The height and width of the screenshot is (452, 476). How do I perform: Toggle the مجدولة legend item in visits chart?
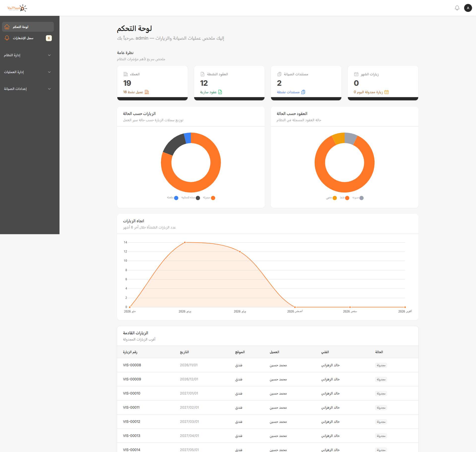pos(209,198)
